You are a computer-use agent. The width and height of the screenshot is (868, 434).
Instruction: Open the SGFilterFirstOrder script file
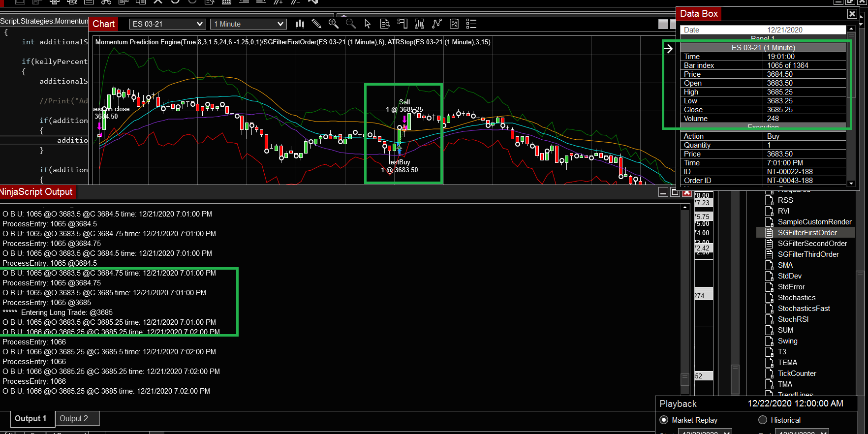click(807, 233)
